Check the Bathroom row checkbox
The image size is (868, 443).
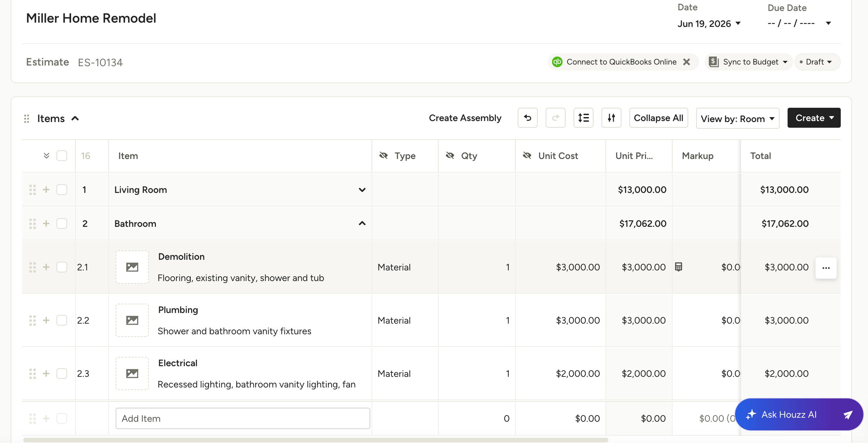coord(62,223)
